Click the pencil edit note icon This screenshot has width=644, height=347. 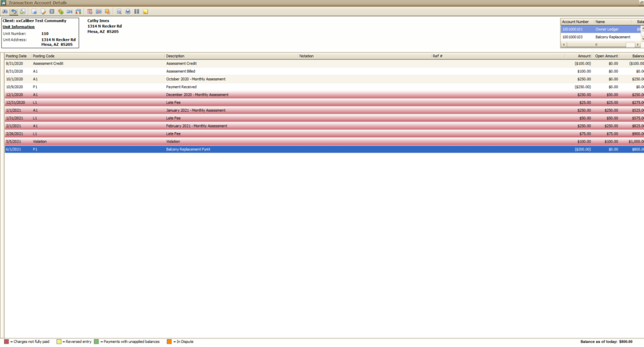pyautogui.click(x=43, y=11)
